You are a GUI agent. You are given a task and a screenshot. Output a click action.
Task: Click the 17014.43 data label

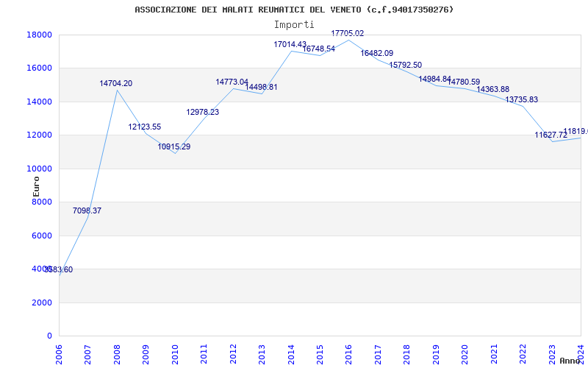tap(290, 45)
